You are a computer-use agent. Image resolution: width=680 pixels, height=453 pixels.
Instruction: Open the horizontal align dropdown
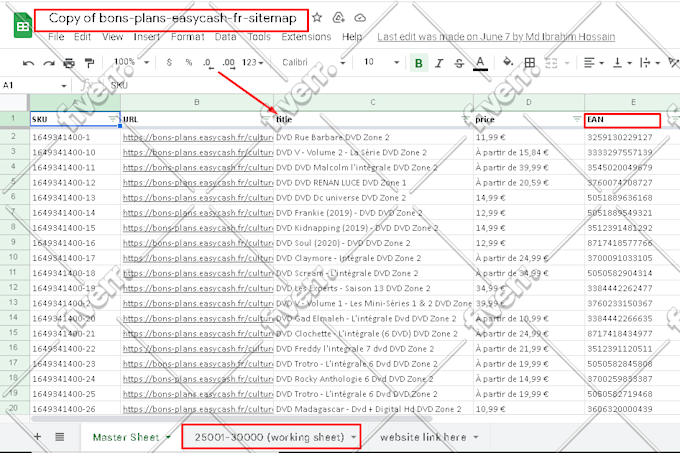tap(593, 63)
